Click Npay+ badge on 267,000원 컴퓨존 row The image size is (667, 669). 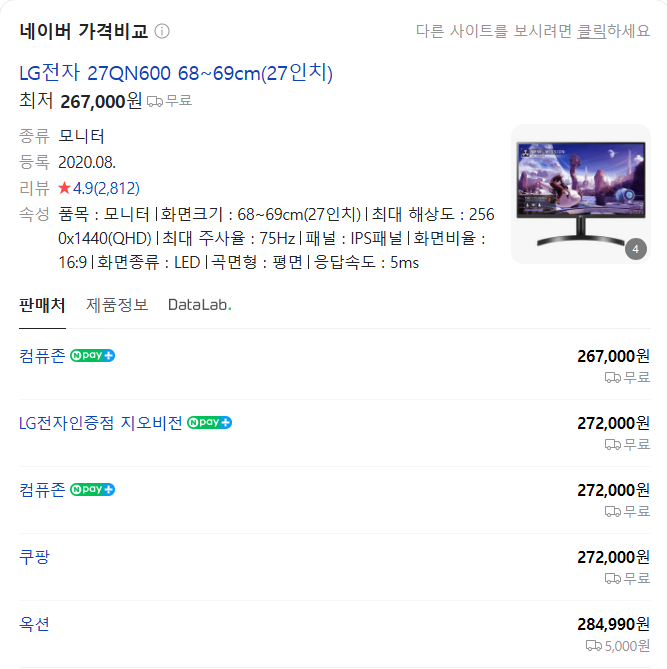coord(92,355)
